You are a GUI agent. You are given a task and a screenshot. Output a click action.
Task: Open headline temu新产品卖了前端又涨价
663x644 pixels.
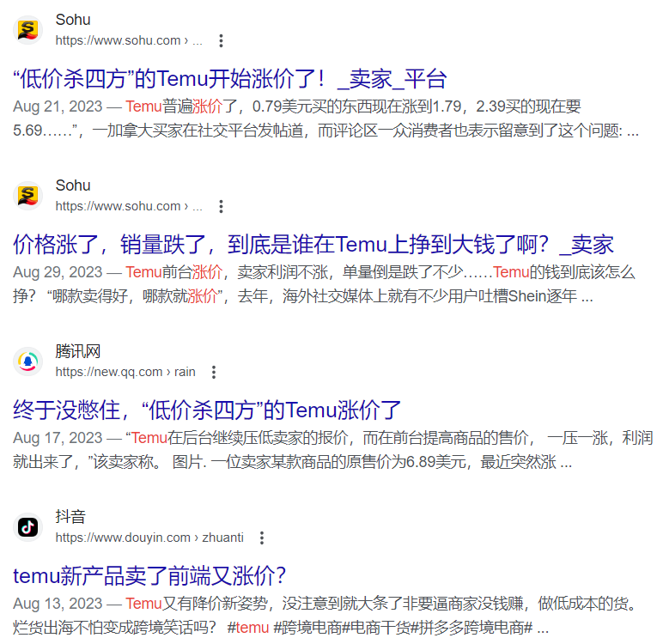[x=149, y=576]
